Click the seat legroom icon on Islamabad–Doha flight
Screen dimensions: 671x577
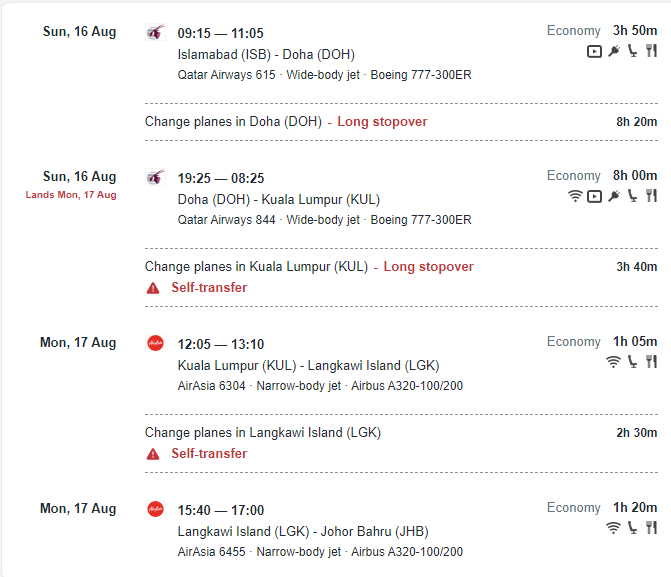632,51
